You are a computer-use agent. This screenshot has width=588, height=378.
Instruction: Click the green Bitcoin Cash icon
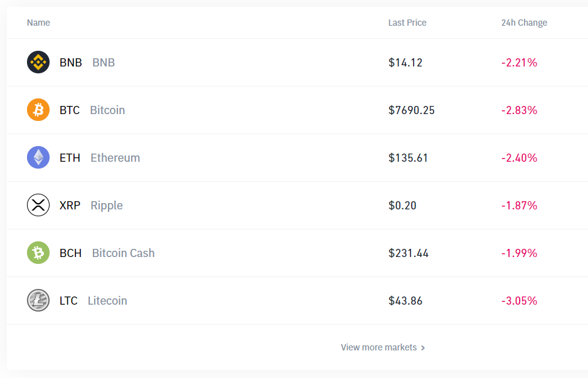38,253
